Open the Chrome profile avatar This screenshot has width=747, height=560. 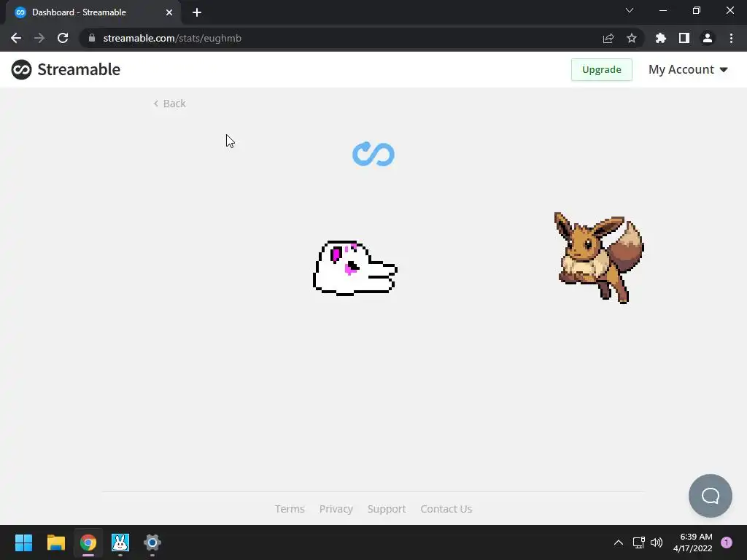pos(708,38)
